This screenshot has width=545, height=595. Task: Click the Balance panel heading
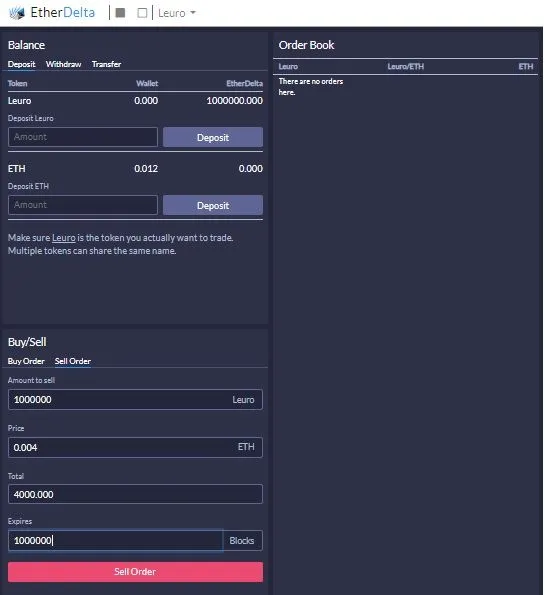click(x=27, y=45)
